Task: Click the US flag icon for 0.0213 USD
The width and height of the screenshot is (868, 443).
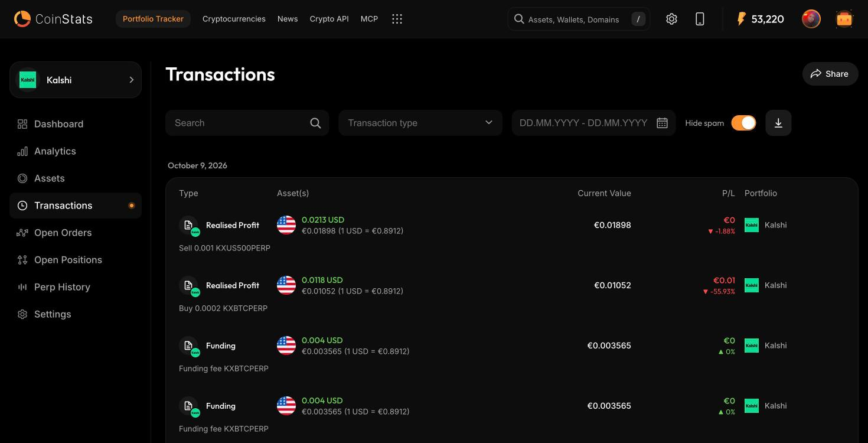Action: [286, 225]
